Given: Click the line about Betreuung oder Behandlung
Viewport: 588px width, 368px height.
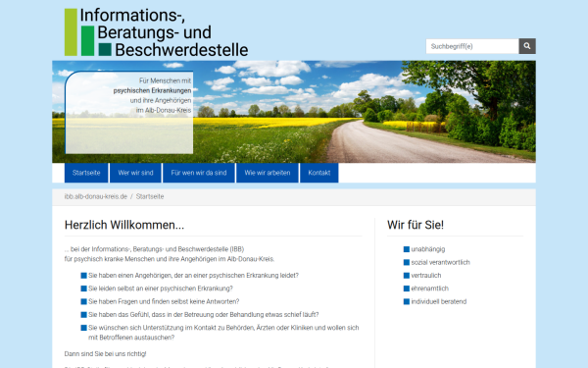Looking at the screenshot, I should coord(204,315).
